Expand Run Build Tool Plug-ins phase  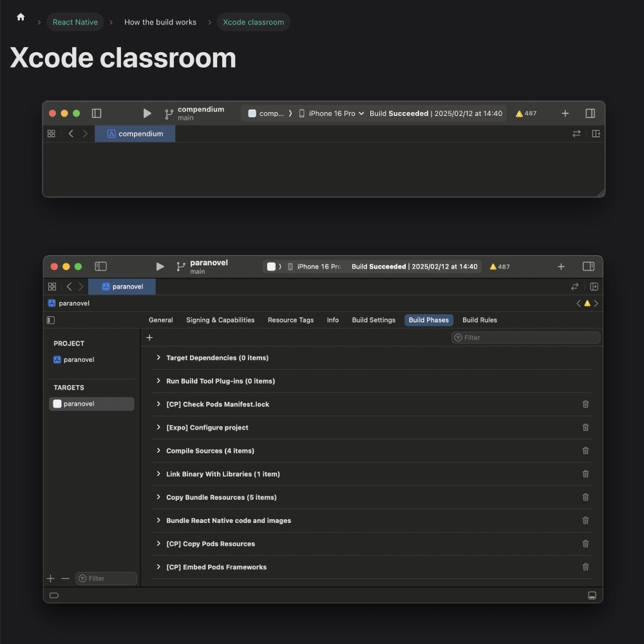[x=158, y=381]
